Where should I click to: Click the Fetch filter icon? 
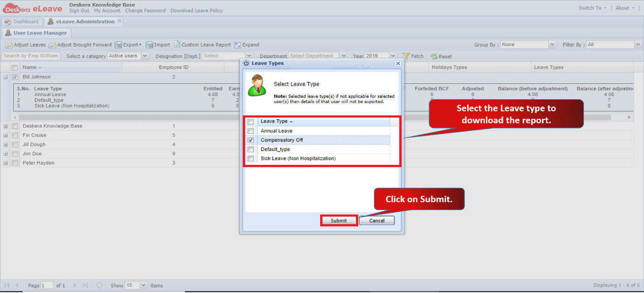click(406, 56)
